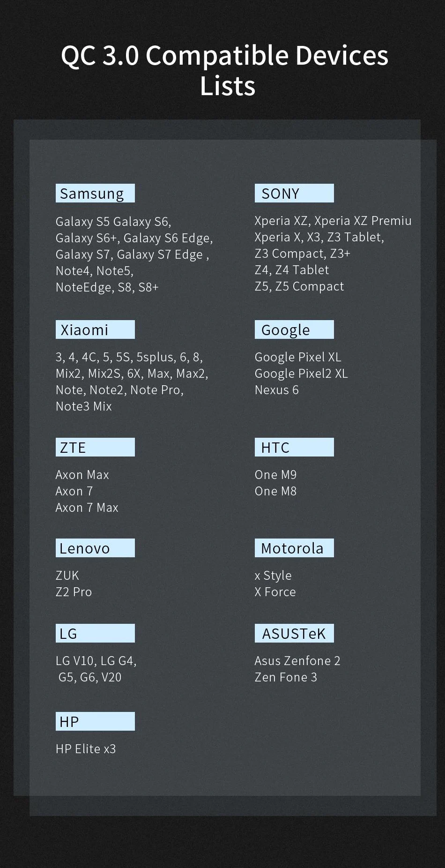The height and width of the screenshot is (868, 445).
Task: Click the HTC brand label
Action: point(294,448)
